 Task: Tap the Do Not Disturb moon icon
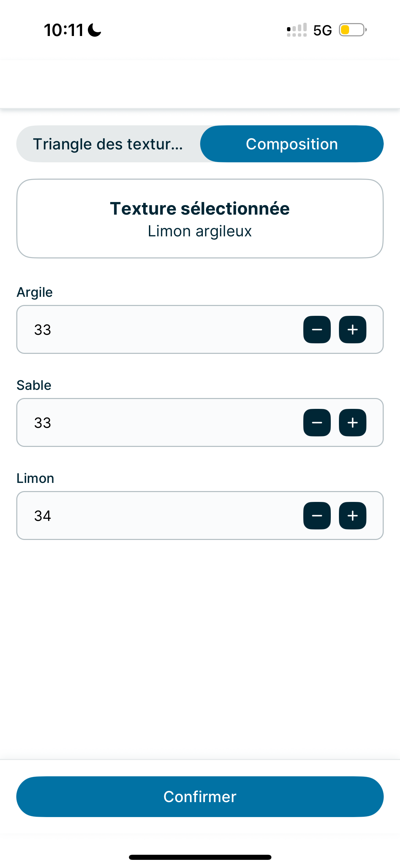point(94,30)
